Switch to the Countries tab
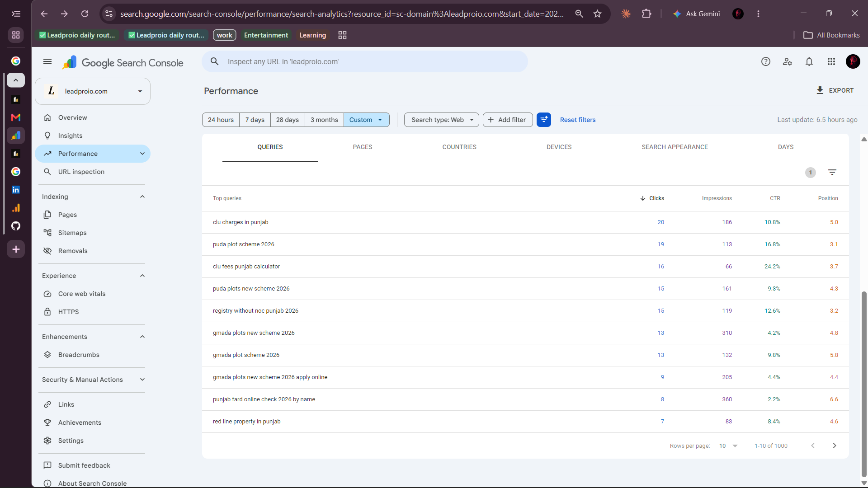The image size is (868, 488). tap(459, 147)
